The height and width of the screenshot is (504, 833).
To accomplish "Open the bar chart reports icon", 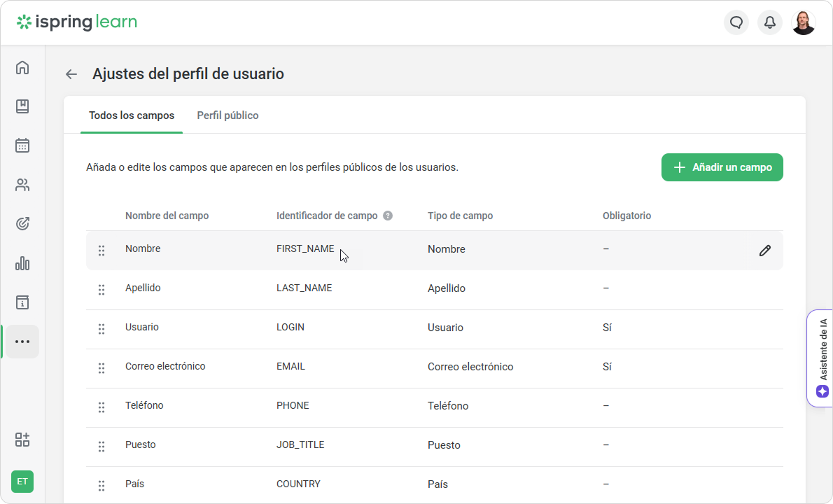I will pos(22,263).
